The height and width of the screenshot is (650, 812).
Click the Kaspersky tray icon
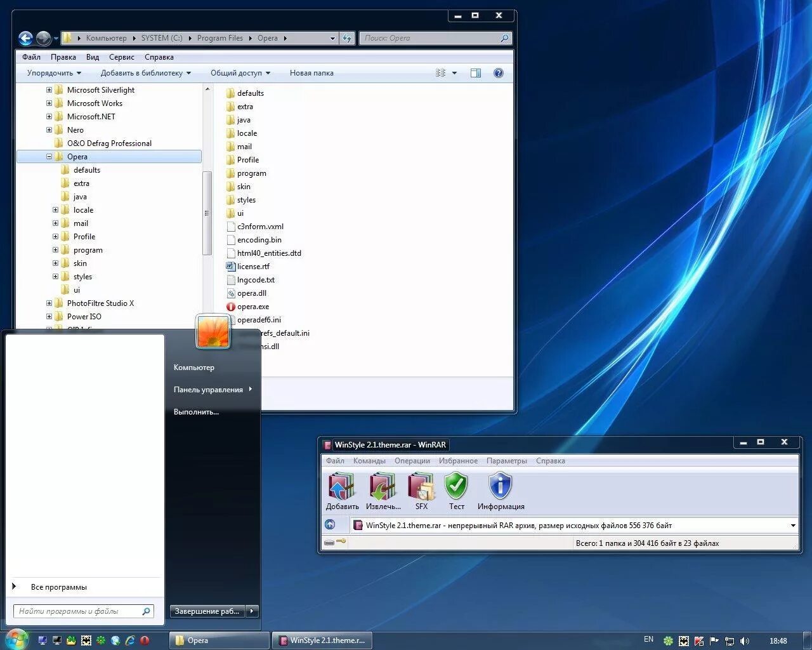click(698, 641)
